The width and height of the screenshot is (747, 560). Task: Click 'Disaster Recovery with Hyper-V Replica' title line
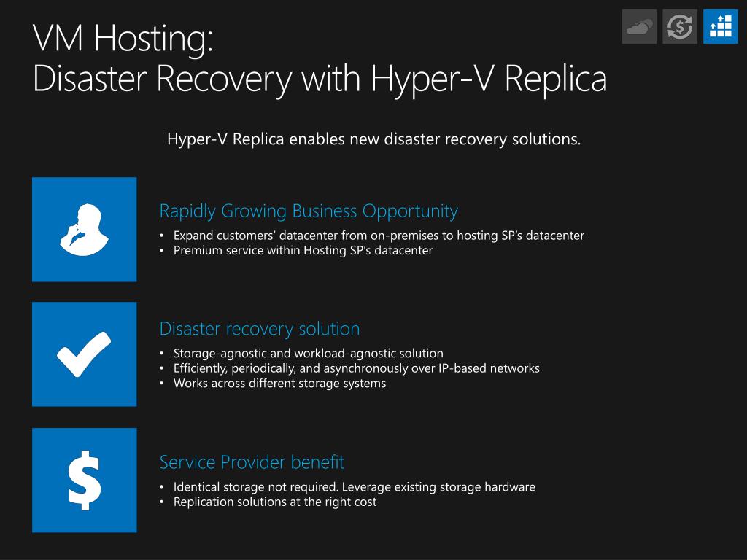[320, 79]
